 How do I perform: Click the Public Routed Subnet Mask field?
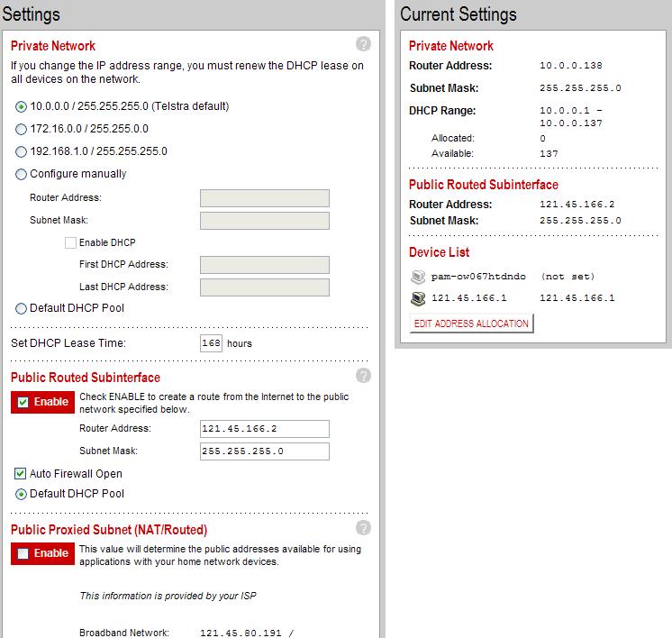pos(265,451)
